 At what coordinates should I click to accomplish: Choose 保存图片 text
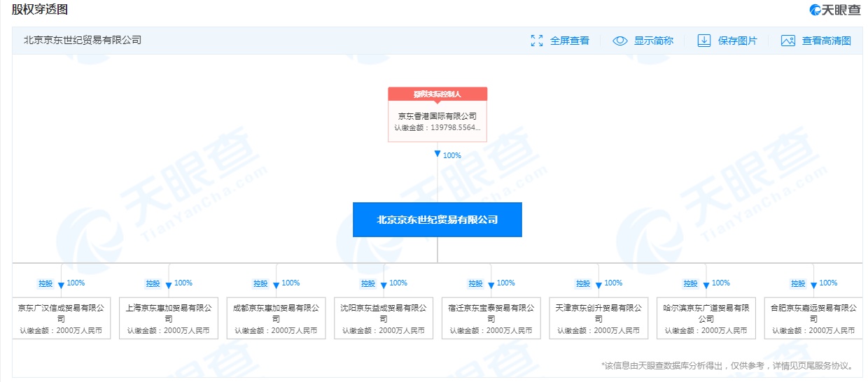[738, 41]
